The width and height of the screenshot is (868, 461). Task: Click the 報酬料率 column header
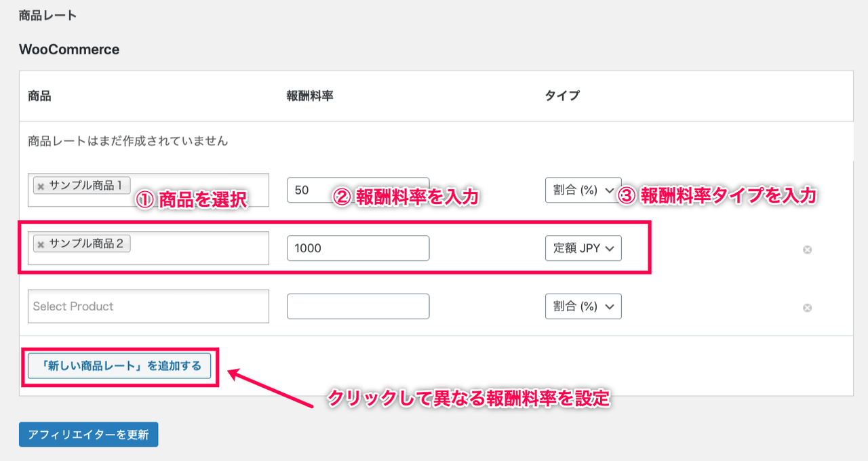(x=310, y=96)
